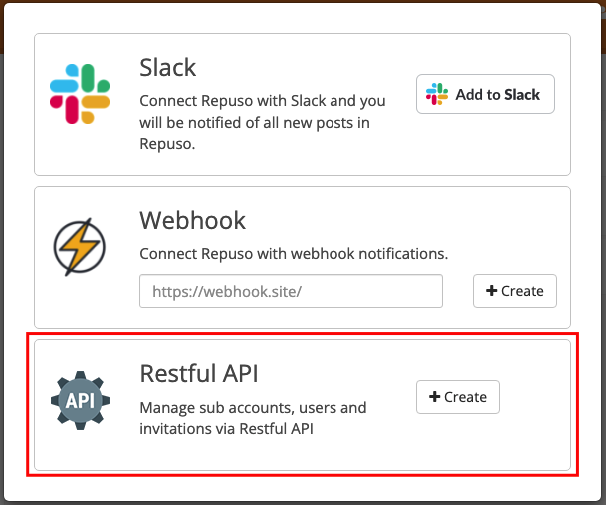Click the large Slack logo icon

[x=80, y=94]
